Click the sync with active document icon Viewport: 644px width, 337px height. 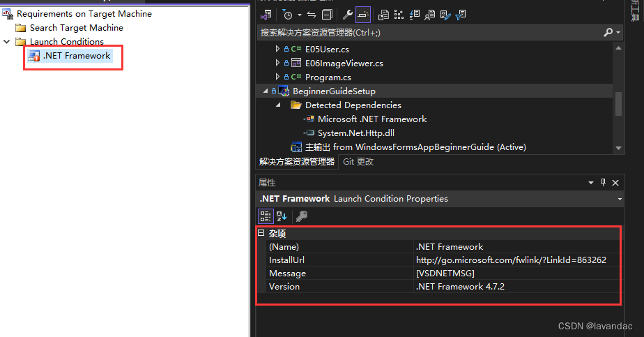point(312,15)
